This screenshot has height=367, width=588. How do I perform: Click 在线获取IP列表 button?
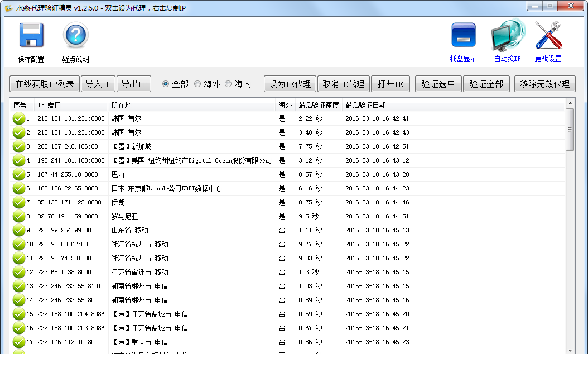coord(45,84)
